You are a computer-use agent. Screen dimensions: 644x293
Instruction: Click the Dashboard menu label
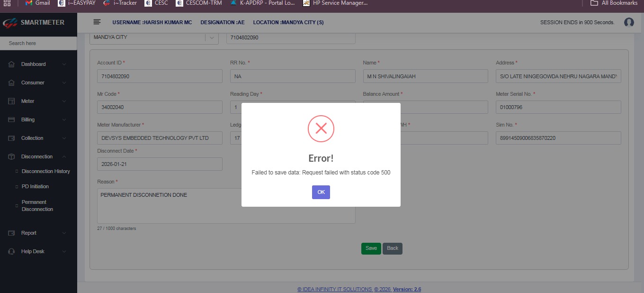click(x=33, y=64)
